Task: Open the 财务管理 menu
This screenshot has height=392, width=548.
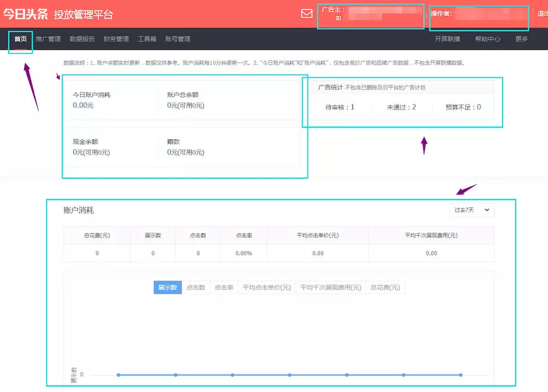Action: (116, 39)
